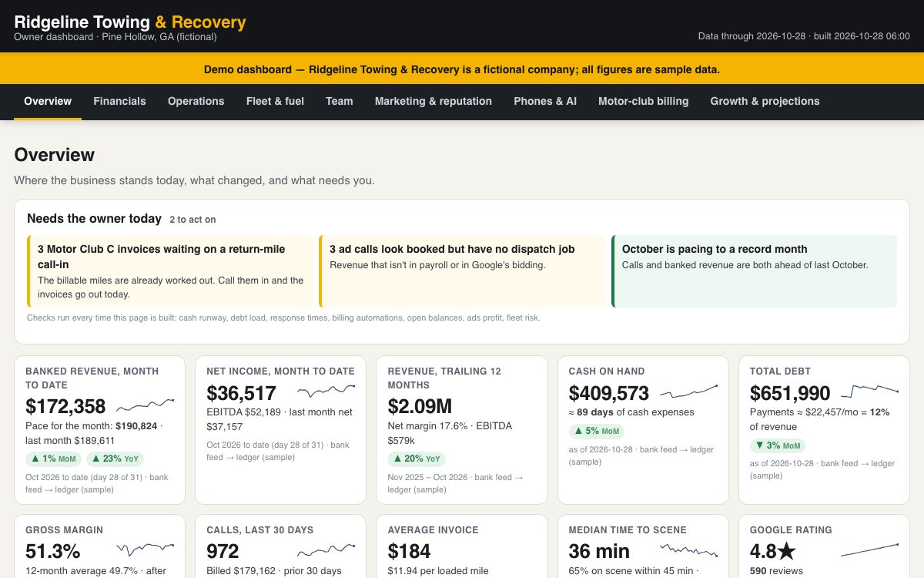Image resolution: width=924 pixels, height=578 pixels.
Task: Click the 20% YoY badge on trailing revenue
Action: (x=418, y=459)
